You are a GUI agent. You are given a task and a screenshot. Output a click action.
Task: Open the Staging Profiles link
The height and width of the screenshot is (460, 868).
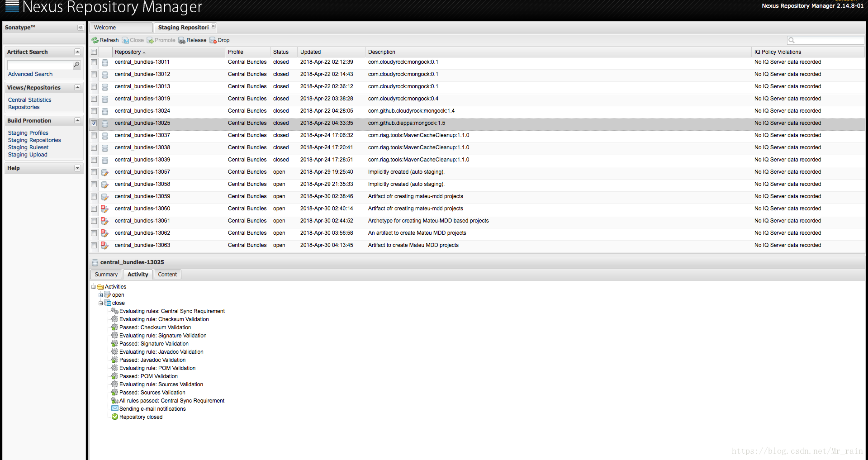click(x=28, y=133)
